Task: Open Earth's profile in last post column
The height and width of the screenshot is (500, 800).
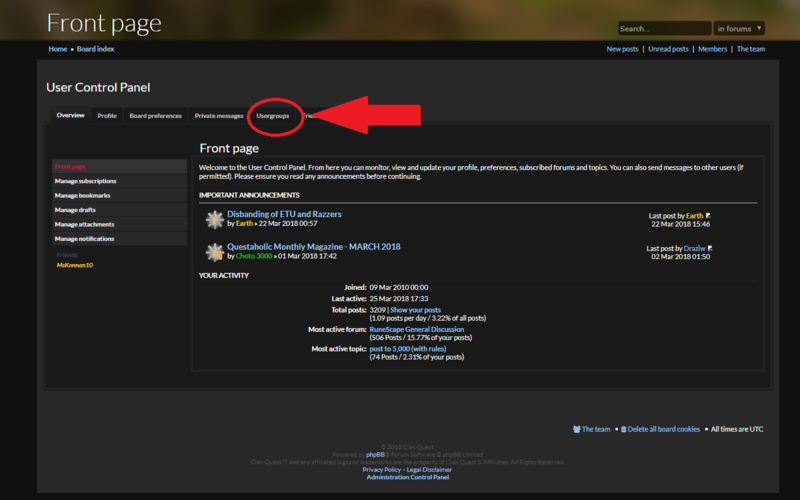Action: (x=694, y=216)
